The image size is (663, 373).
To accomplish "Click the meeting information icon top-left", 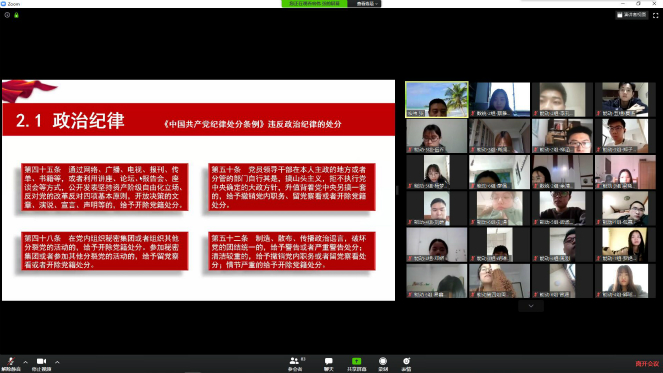I will [x=7, y=15].
